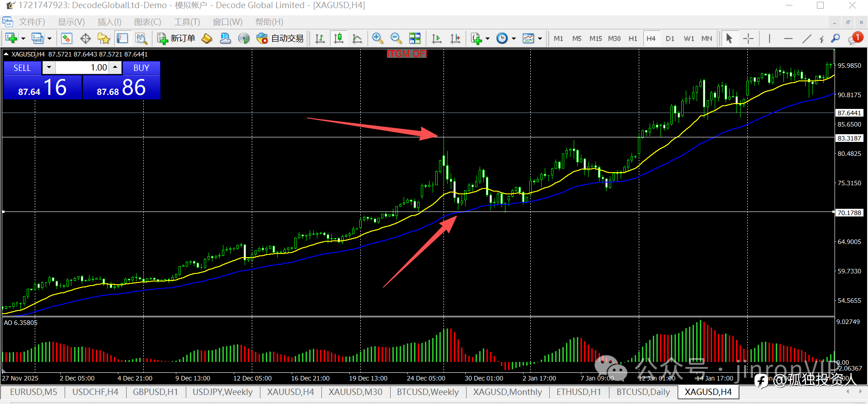The height and width of the screenshot is (404, 868).
Task: Open a new chart window
Action: pyautogui.click(x=11, y=38)
